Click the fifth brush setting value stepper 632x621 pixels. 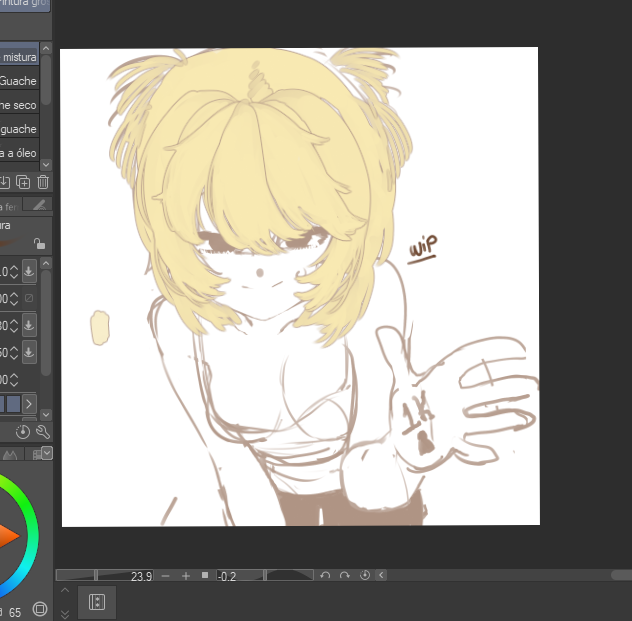point(14,380)
